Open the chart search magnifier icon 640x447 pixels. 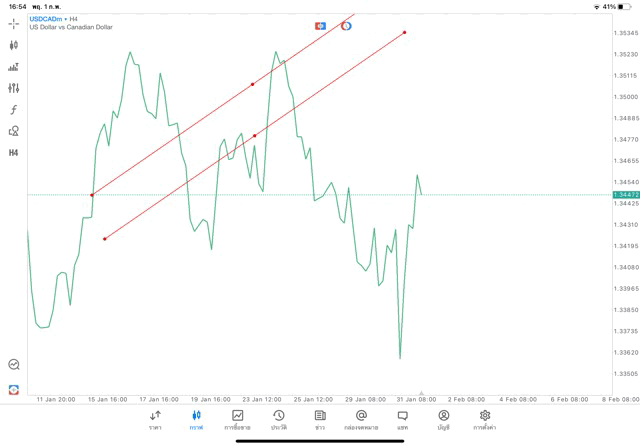point(14,365)
